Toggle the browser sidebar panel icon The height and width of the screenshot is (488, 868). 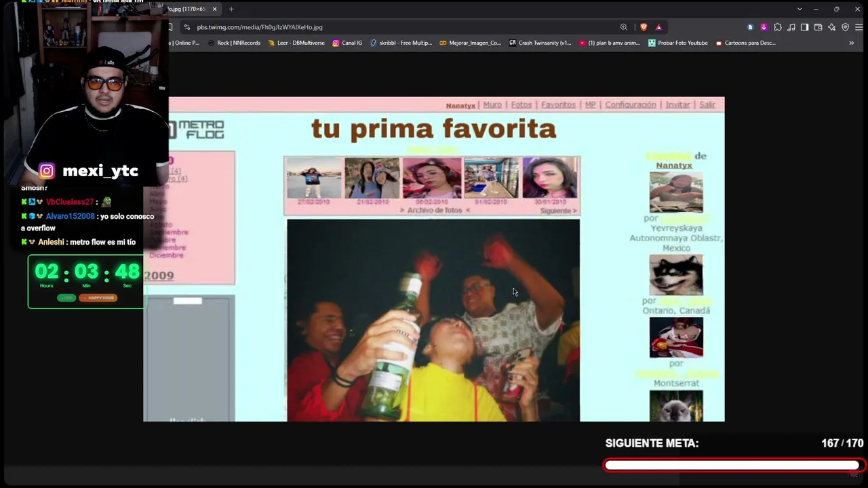(804, 27)
